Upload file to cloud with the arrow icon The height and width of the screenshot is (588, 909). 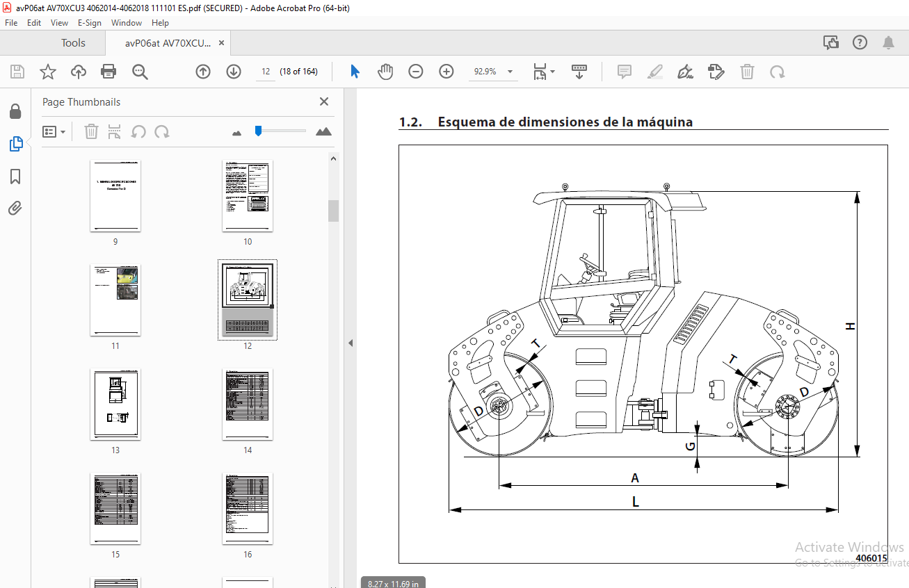point(79,71)
